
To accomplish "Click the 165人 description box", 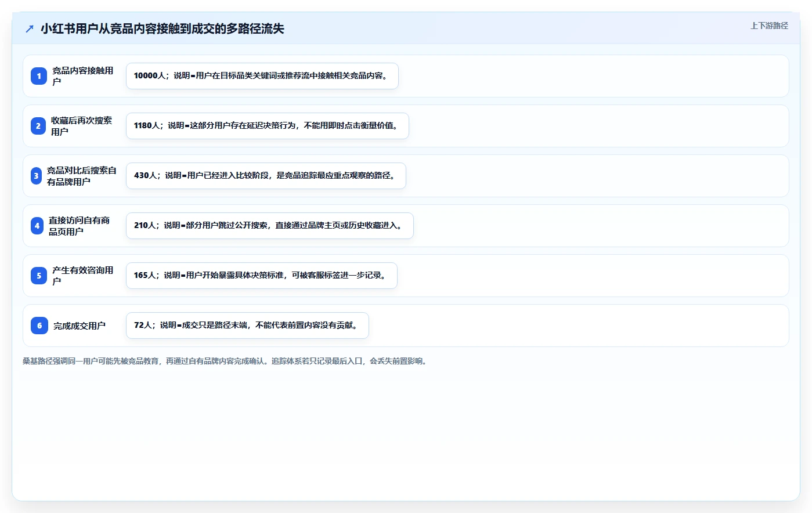I will (x=262, y=276).
